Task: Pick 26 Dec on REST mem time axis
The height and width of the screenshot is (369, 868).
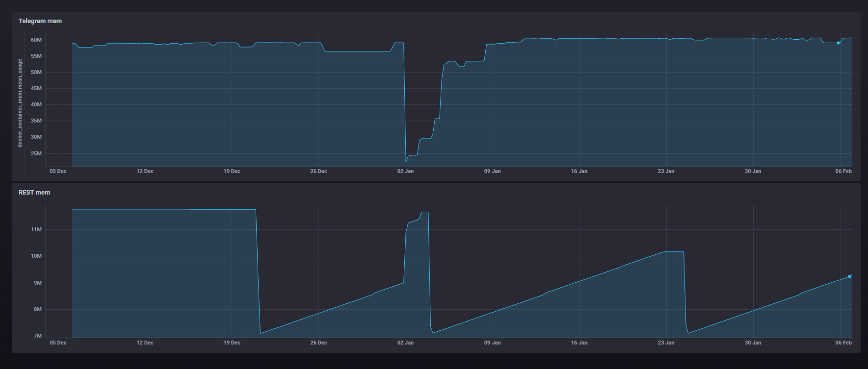Action: [x=318, y=343]
